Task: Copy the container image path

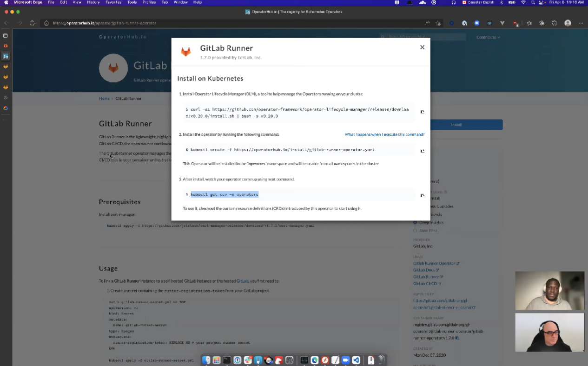Action: coord(457,338)
